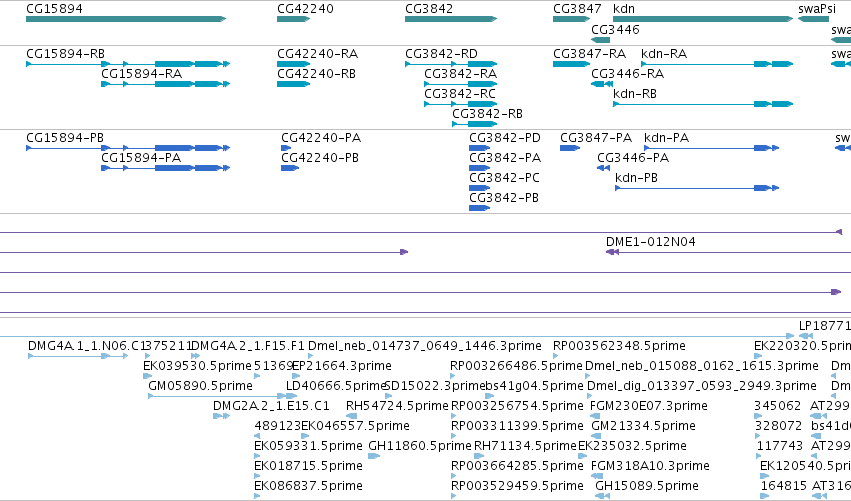Open protein label CG15894-PB
The height and width of the screenshot is (501, 851).
(65, 138)
